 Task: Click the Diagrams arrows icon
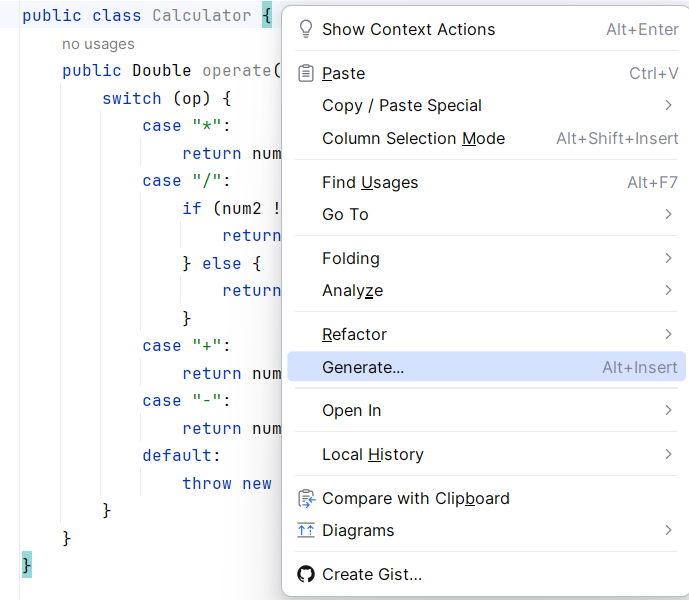306,531
